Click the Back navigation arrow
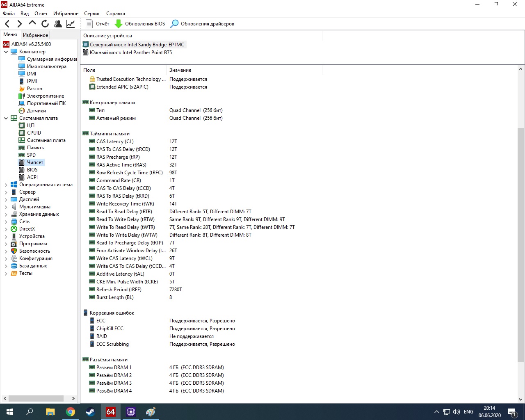The width and height of the screenshot is (525, 420). point(7,24)
